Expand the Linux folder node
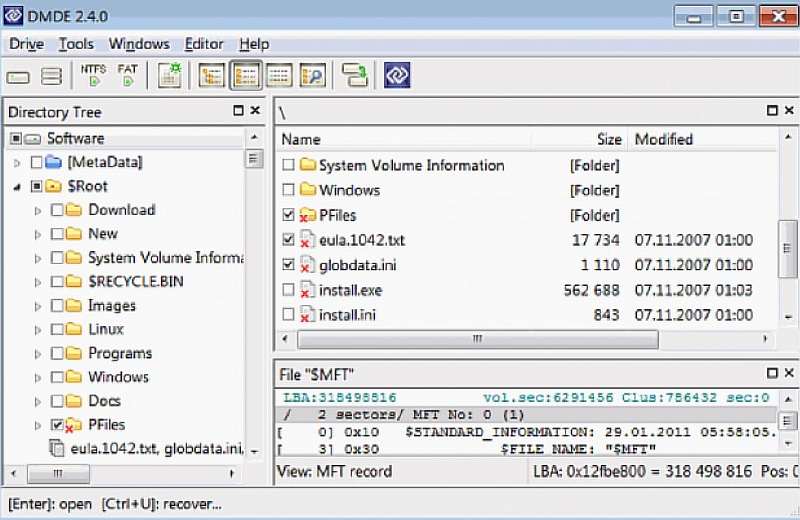The image size is (800, 520). coord(38,330)
